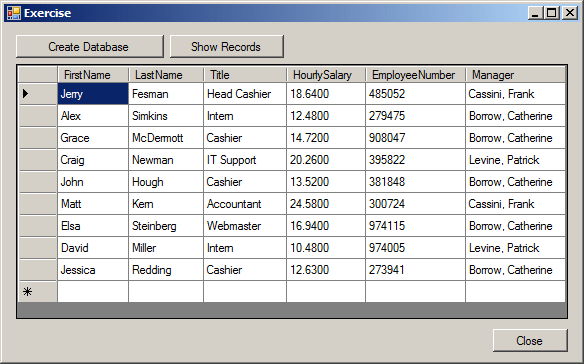The height and width of the screenshot is (364, 584).
Task: Select the 24.5800 hourly salary cell
Action: point(326,204)
